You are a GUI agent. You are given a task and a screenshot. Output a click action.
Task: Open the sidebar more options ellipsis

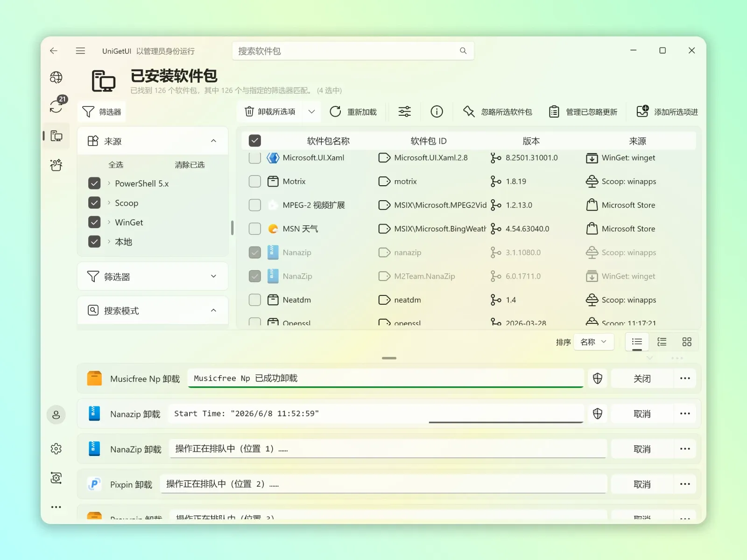pyautogui.click(x=56, y=507)
